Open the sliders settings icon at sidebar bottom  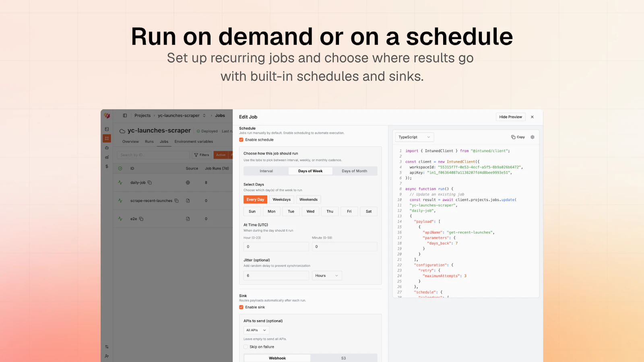[x=107, y=347]
